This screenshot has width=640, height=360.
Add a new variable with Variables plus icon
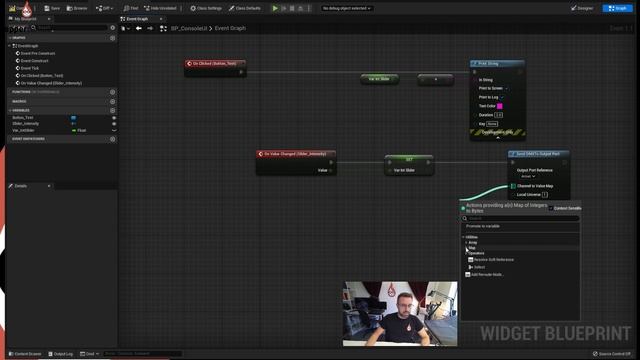tap(113, 111)
